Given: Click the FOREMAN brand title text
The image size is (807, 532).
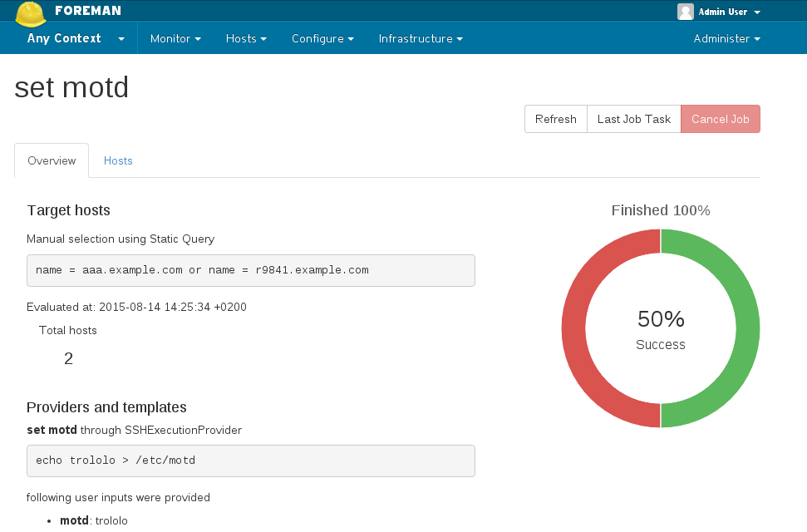Looking at the screenshot, I should click(x=88, y=11).
